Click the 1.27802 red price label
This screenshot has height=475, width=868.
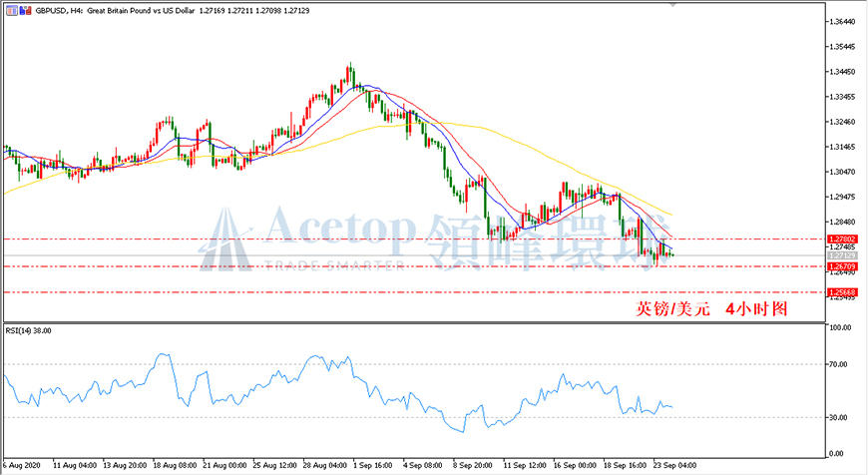(842, 239)
